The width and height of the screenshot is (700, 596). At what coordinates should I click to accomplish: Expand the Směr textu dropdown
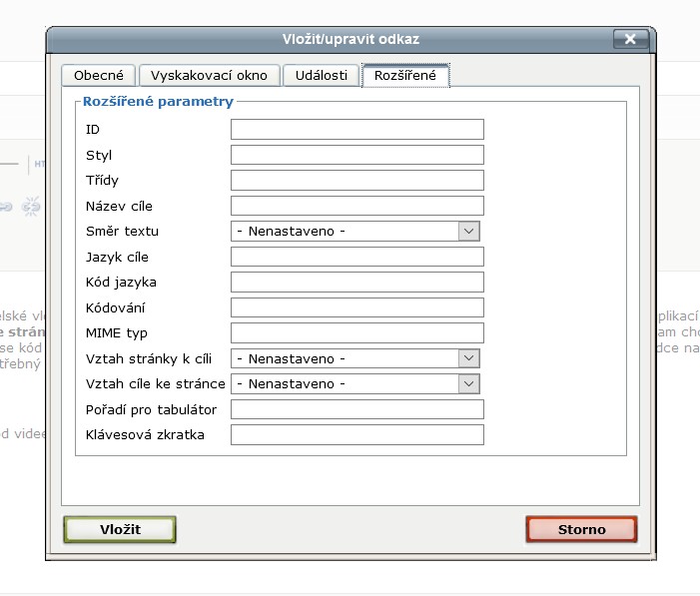pos(355,232)
